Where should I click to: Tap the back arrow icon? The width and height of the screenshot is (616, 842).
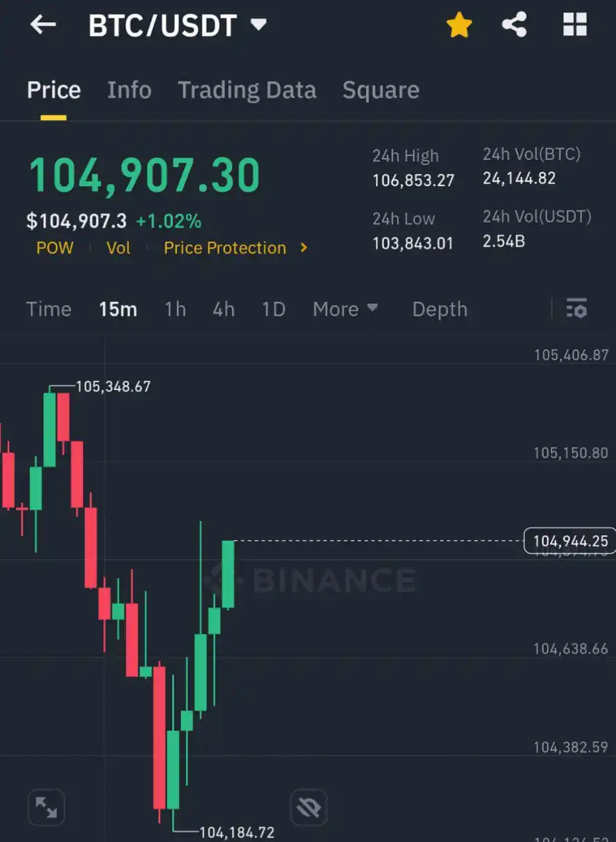(x=43, y=25)
